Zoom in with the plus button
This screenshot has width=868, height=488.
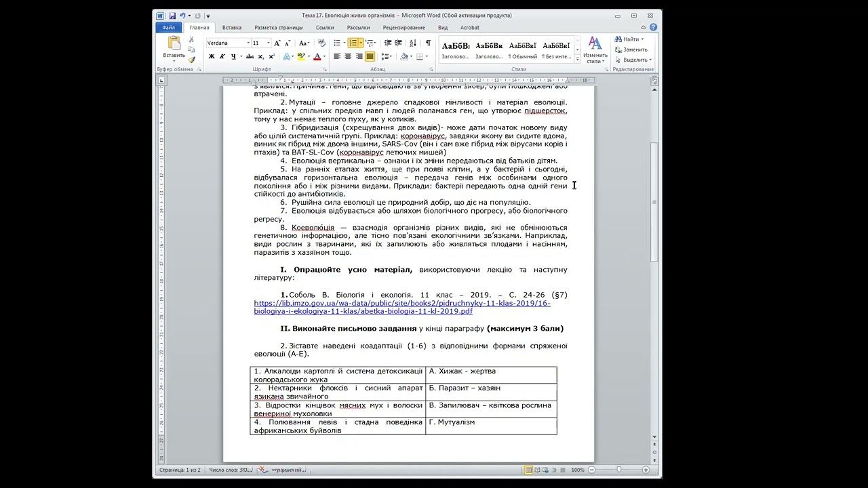click(646, 470)
